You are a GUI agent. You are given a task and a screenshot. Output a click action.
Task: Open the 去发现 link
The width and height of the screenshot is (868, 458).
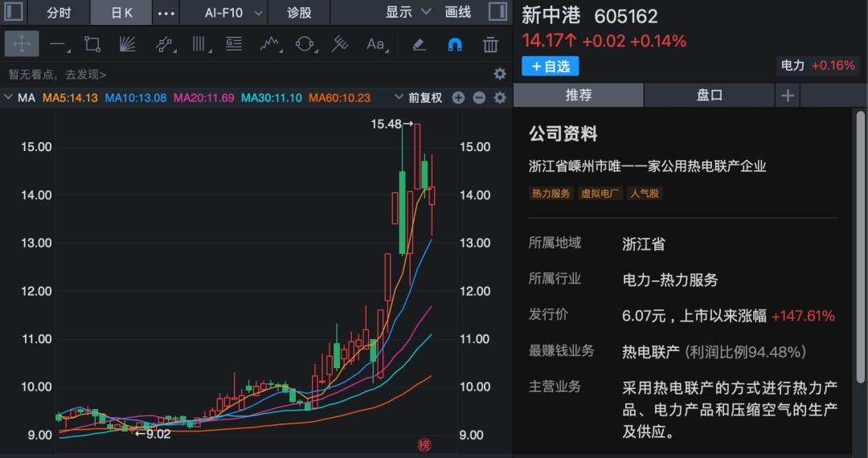click(x=85, y=74)
